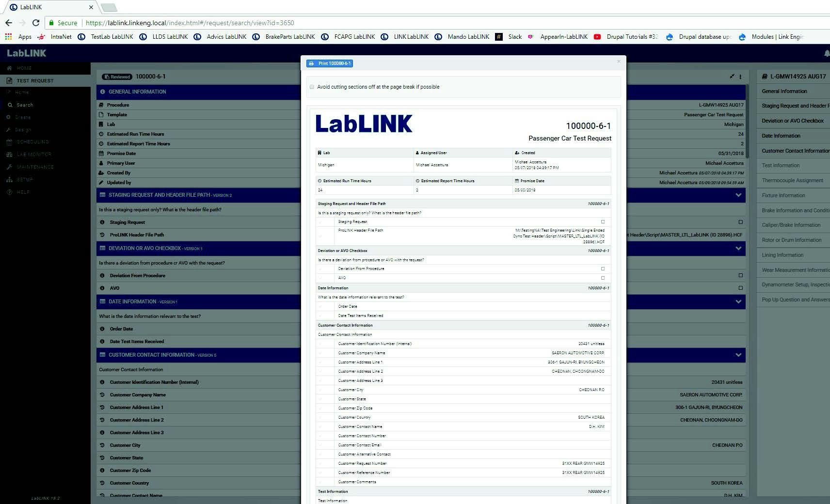The width and height of the screenshot is (830, 504).
Task: Check the Staging Request checkbox in print preview
Action: coord(603,221)
